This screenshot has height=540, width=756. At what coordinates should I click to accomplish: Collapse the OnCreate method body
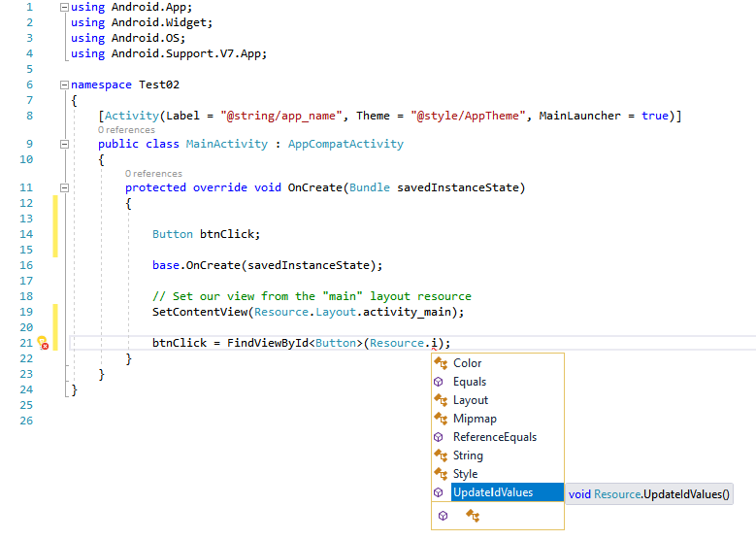coord(64,187)
